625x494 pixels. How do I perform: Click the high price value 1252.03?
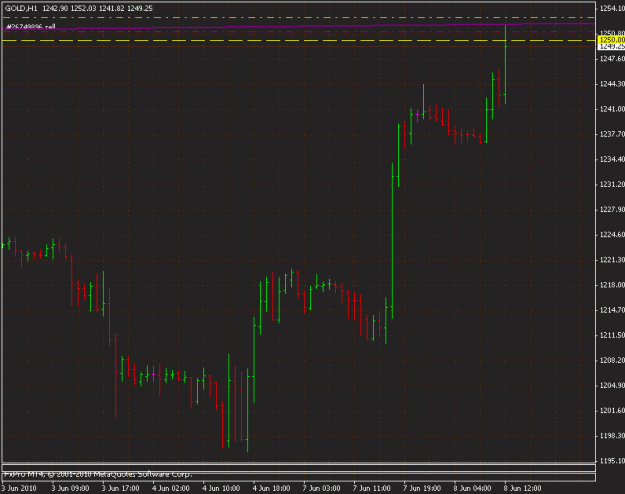point(83,8)
